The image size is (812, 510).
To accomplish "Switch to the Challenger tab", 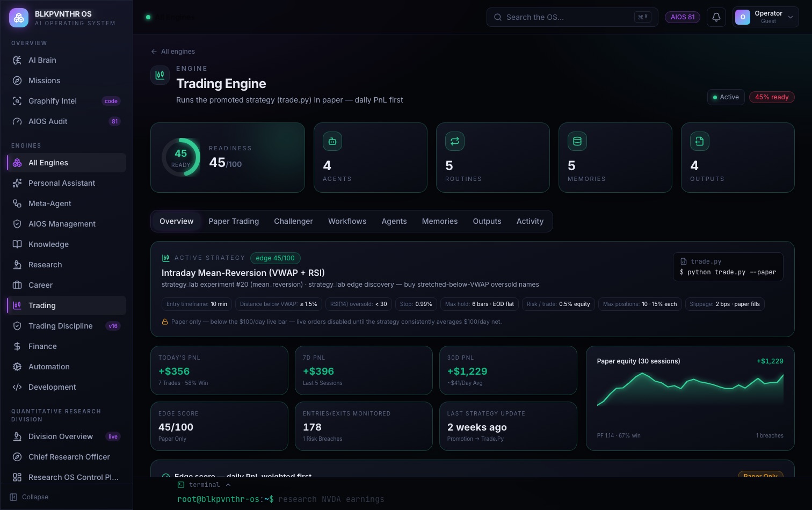I will click(x=293, y=221).
